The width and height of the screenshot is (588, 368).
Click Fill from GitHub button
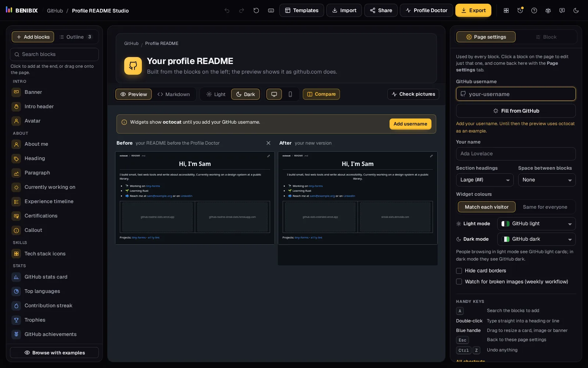point(516,111)
